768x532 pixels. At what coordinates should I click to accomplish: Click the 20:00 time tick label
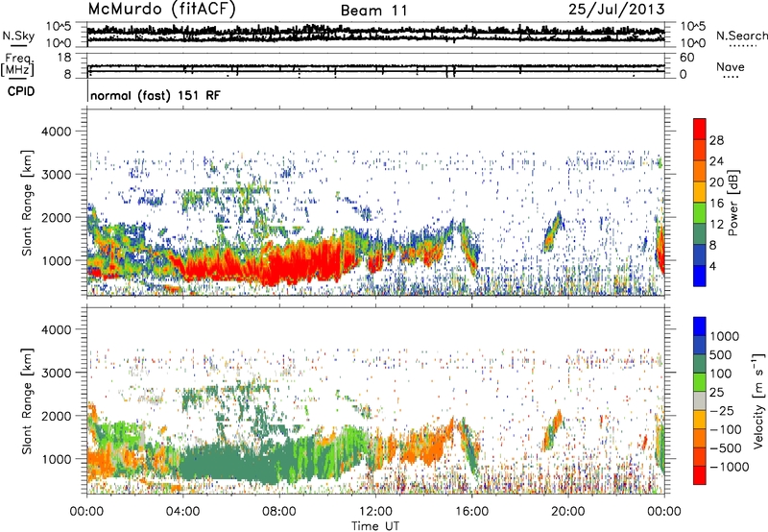567,512
